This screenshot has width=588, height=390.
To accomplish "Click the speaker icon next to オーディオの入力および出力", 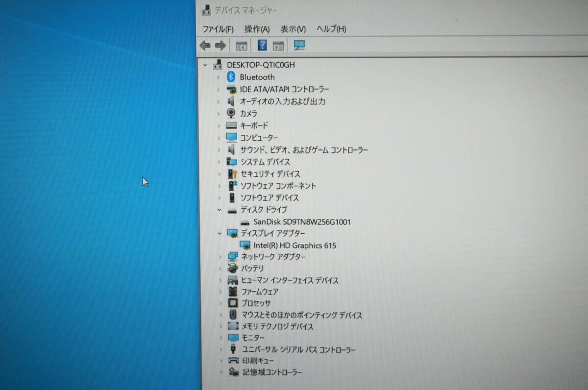I will [231, 101].
